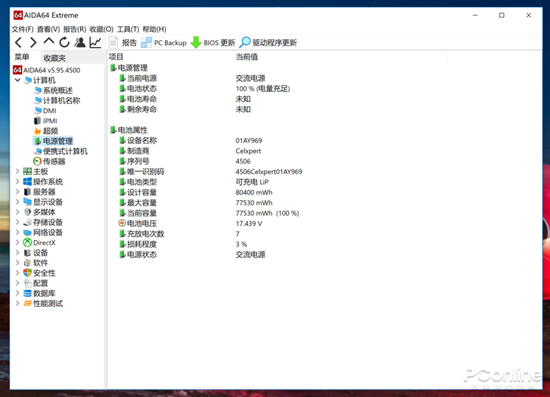550x397 pixels.
Task: Go back with the left arrow toolbar icon
Action: 19,43
